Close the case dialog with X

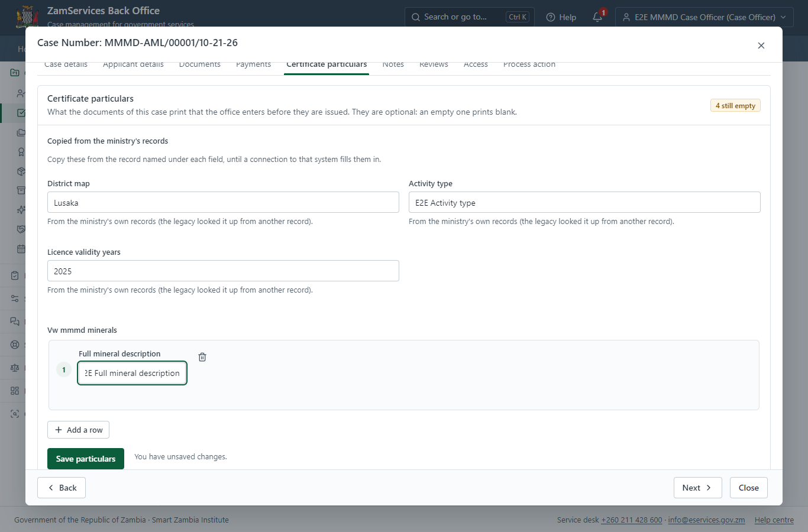click(761, 46)
